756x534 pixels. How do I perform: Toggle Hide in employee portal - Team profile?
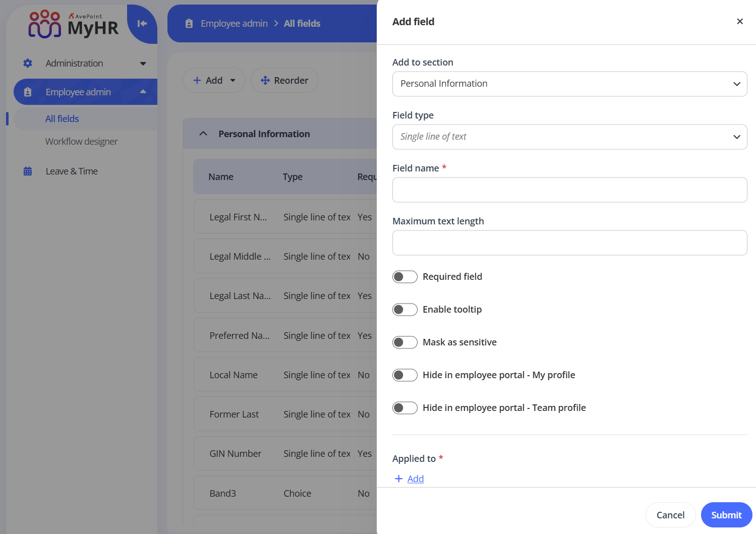[405, 407]
